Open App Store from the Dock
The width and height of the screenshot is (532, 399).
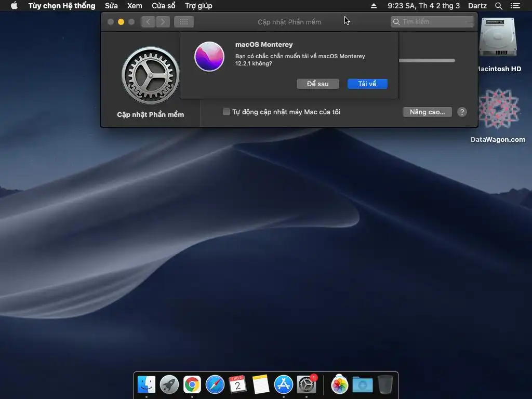(x=283, y=384)
